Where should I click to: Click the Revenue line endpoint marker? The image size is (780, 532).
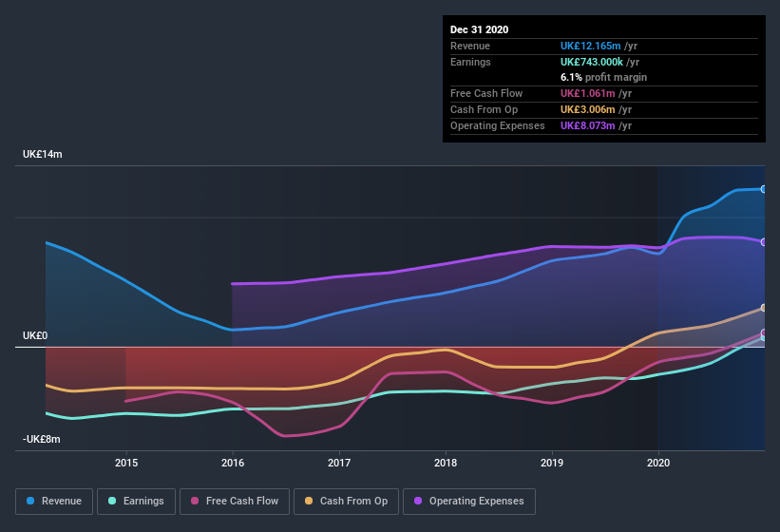(x=764, y=189)
